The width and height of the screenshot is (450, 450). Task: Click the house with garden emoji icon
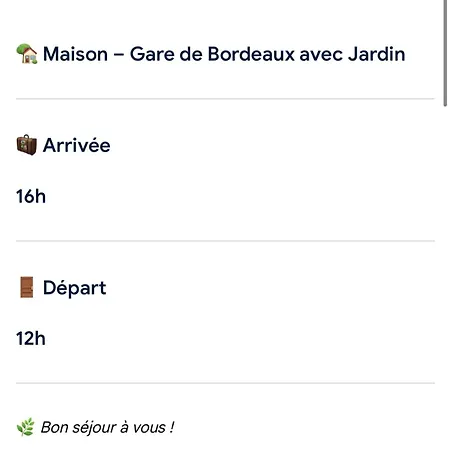click(x=27, y=54)
